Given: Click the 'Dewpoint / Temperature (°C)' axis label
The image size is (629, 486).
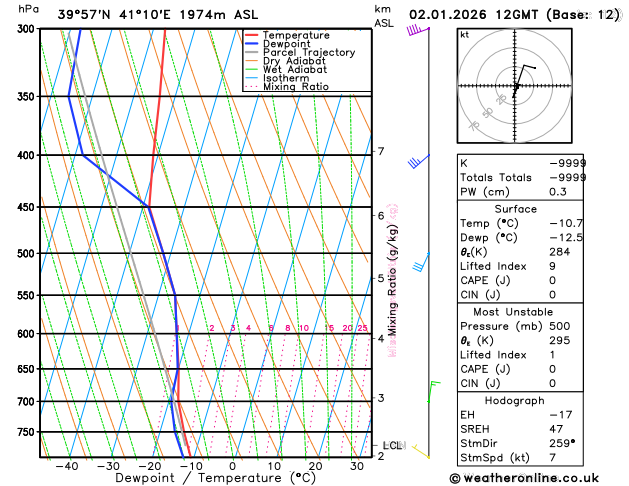Looking at the screenshot, I should point(204,478).
